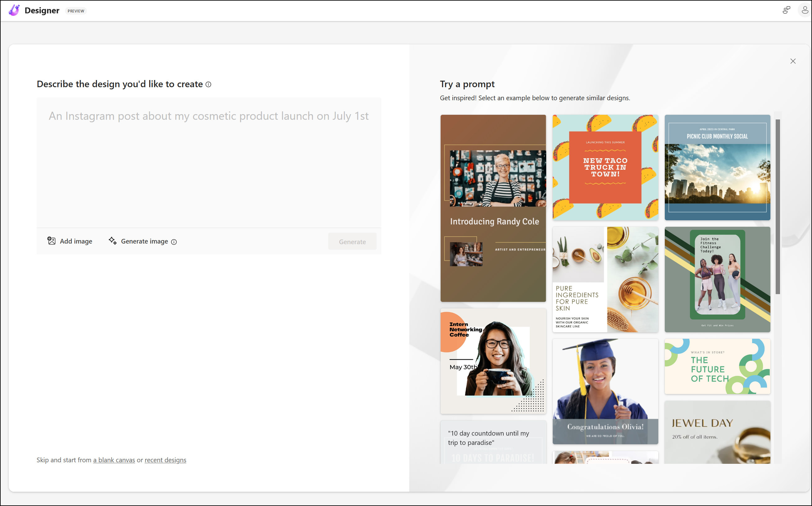Select the New Taco Truck example
The width and height of the screenshot is (812, 506).
tap(605, 167)
